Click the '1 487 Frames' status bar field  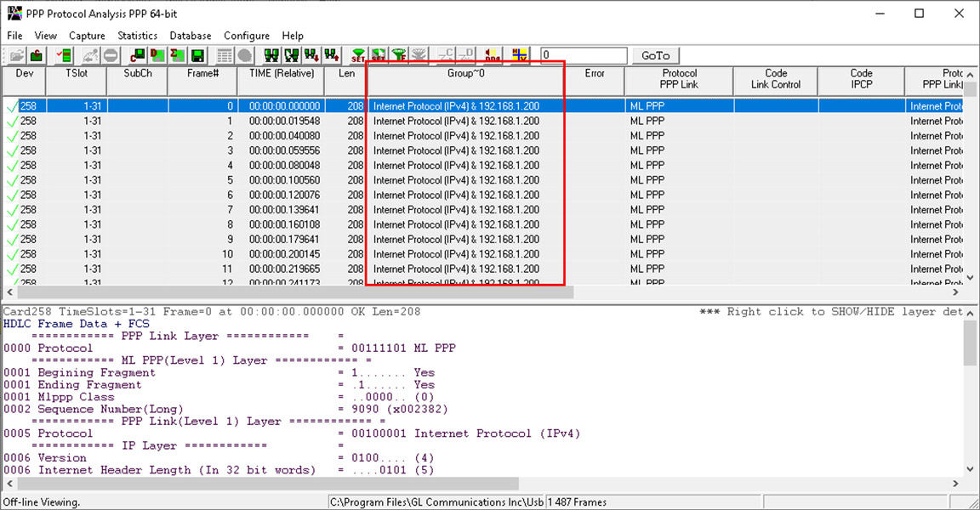(653, 501)
